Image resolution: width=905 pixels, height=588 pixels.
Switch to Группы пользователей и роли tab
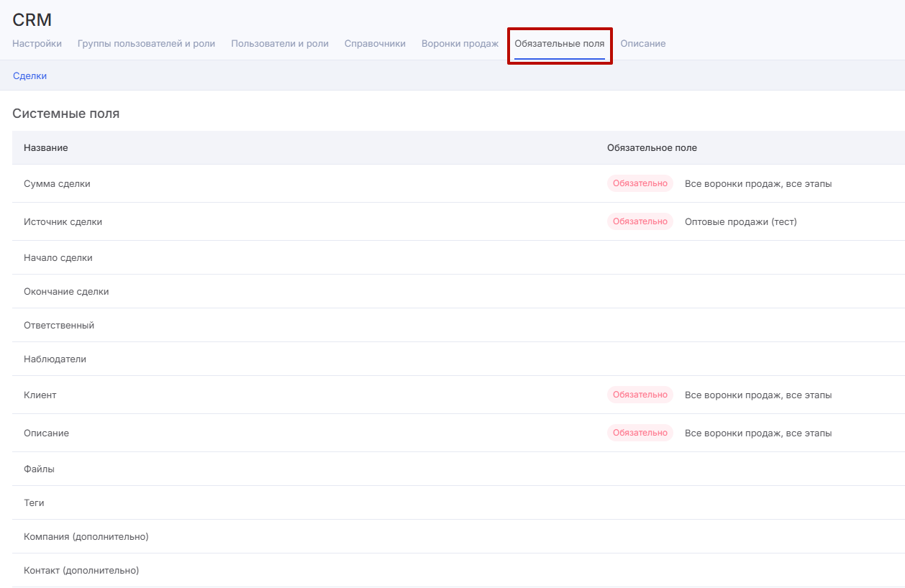(146, 43)
